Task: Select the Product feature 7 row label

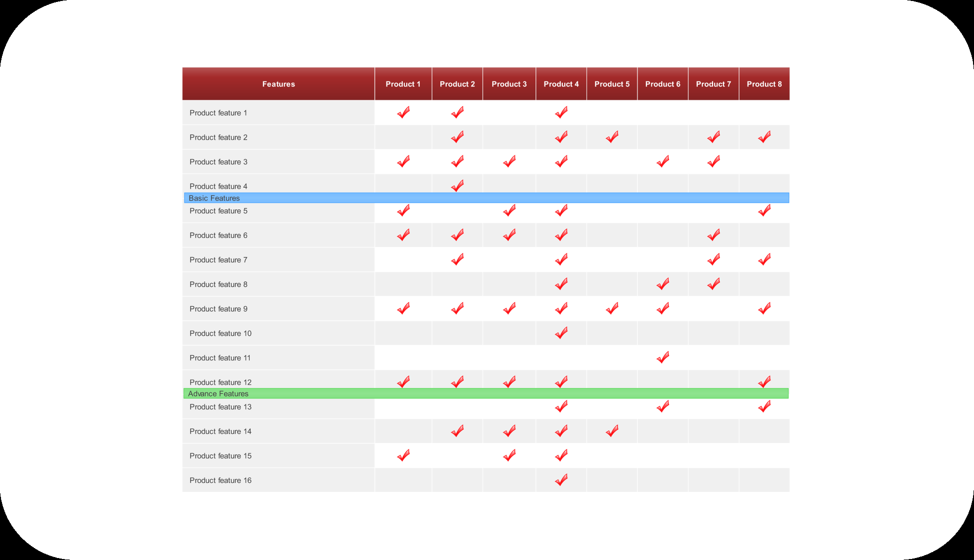Action: click(218, 260)
